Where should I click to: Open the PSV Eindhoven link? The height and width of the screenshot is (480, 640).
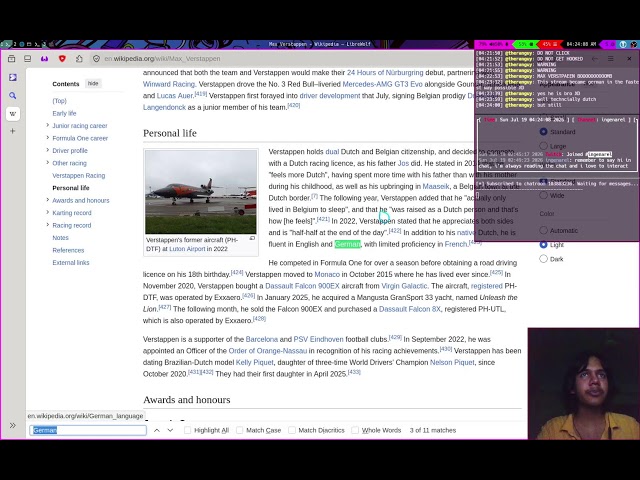[318, 339]
